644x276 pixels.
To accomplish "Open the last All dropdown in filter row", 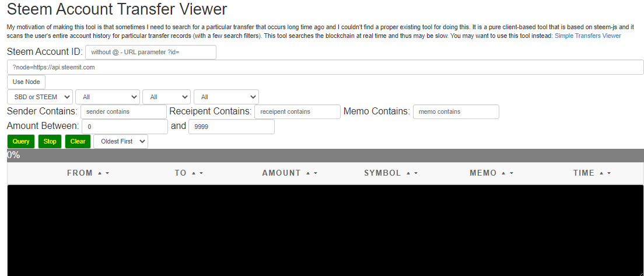I will coord(226,97).
